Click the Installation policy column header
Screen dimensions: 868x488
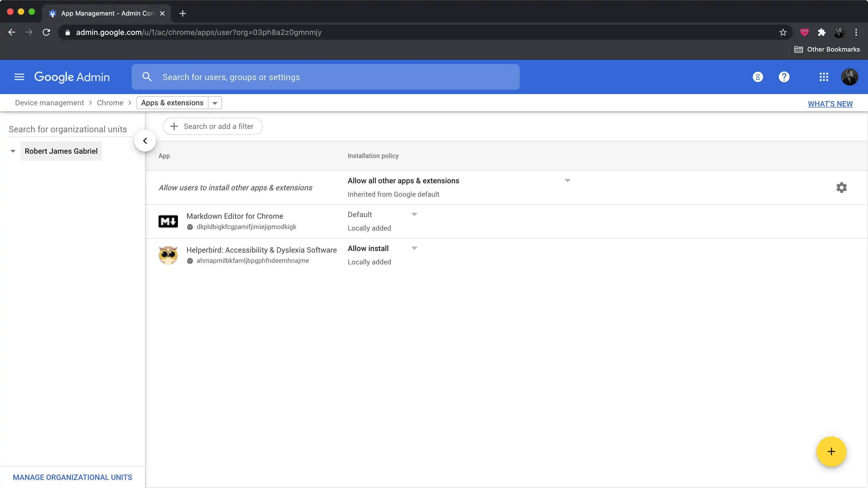[x=373, y=156]
